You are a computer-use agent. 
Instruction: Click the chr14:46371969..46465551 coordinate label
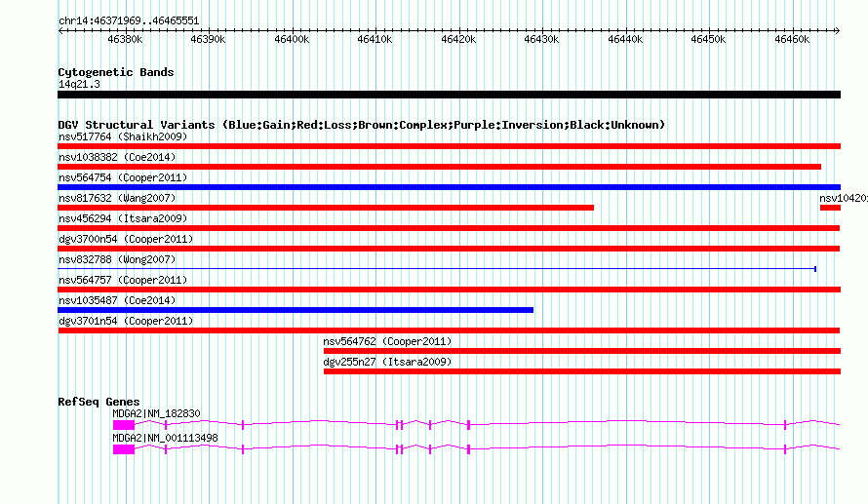[129, 20]
